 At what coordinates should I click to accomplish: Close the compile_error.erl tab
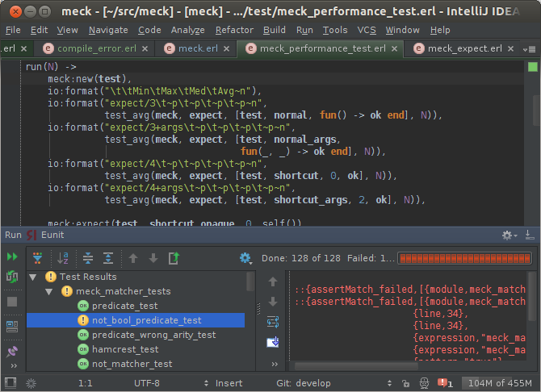(x=145, y=49)
